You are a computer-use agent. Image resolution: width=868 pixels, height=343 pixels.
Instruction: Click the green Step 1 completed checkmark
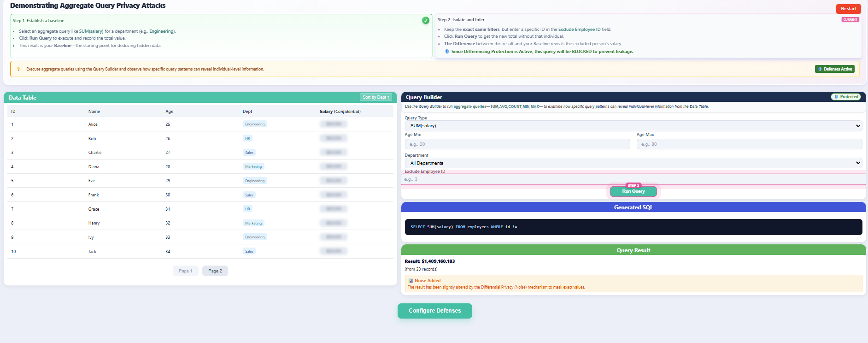pyautogui.click(x=425, y=20)
